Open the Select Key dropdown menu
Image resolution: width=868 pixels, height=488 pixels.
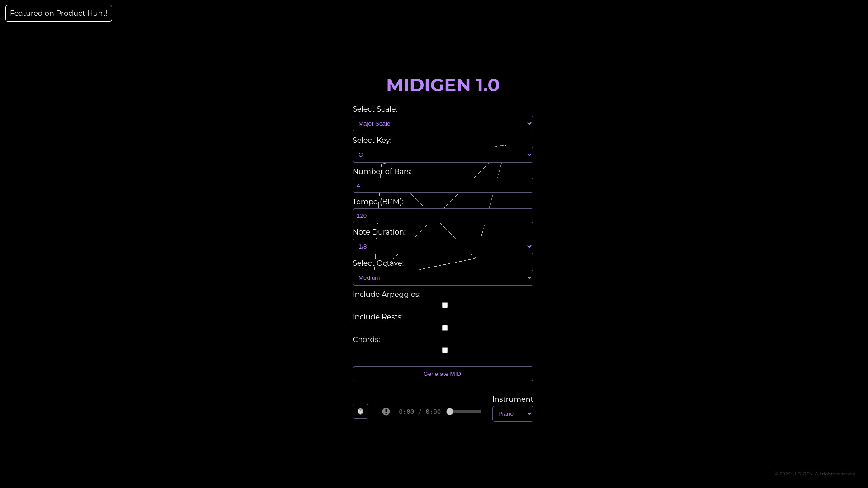pos(443,155)
